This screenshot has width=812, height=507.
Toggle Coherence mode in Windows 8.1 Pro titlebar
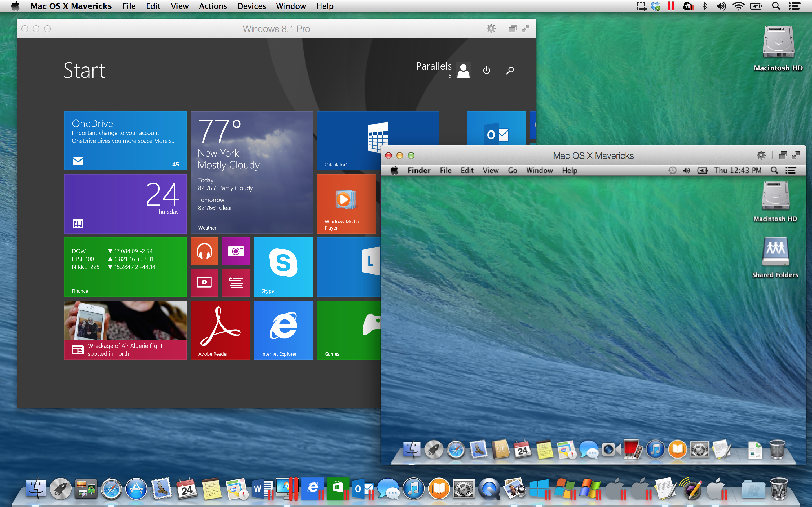pos(513,29)
